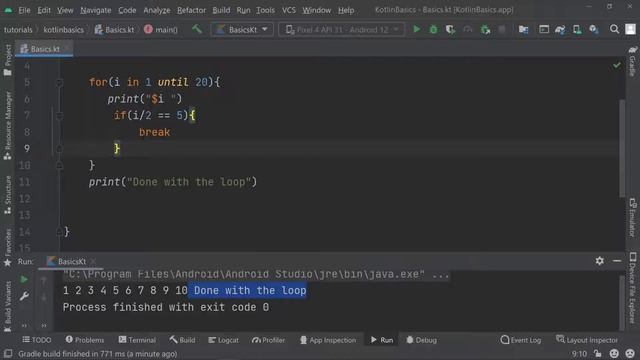Open the Layout Inspector
Image resolution: width=640 pixels, height=360 pixels.
point(587,340)
